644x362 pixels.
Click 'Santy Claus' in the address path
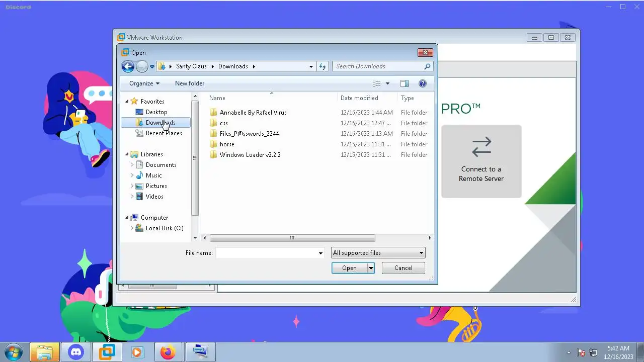(x=191, y=66)
